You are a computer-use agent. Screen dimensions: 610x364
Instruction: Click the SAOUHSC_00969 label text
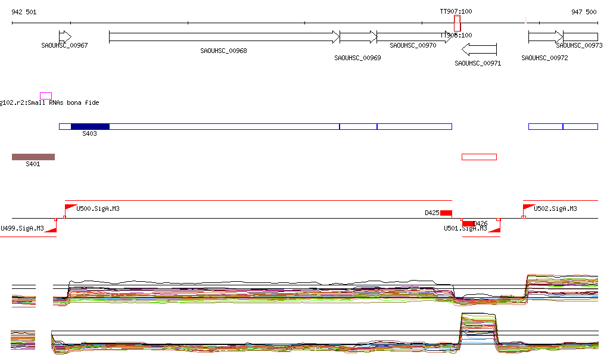357,58
